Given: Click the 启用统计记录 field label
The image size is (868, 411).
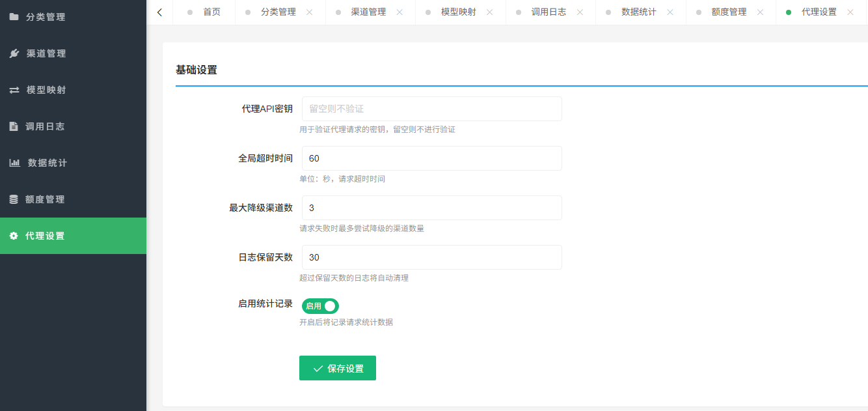Looking at the screenshot, I should 265,304.
